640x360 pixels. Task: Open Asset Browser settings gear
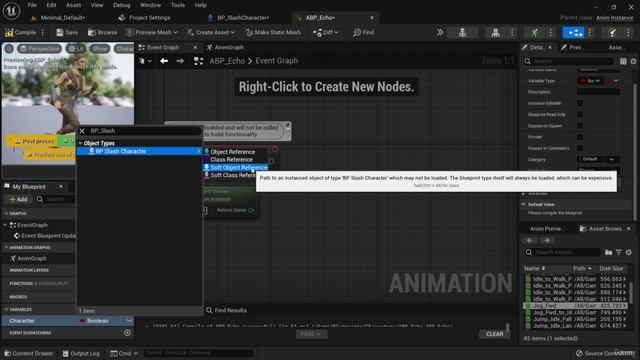coord(629,252)
